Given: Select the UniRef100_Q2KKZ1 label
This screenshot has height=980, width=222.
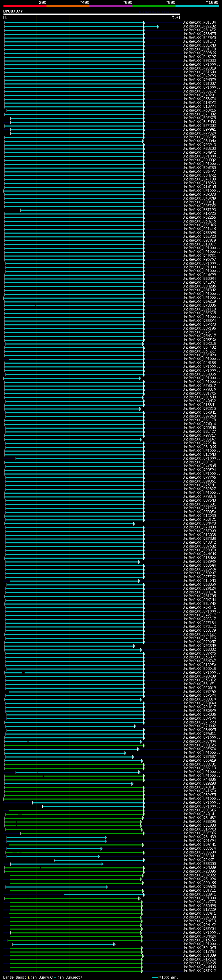Looking at the screenshot, I should pos(199,860).
